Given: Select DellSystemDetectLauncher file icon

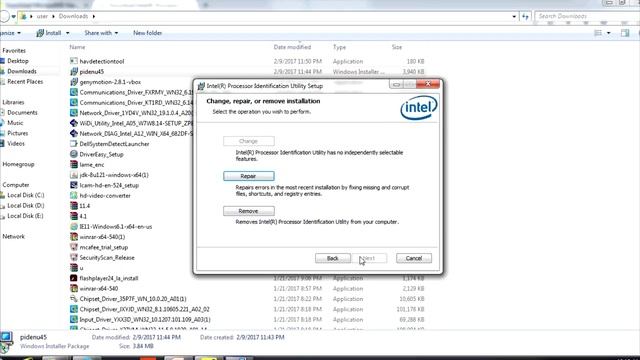Looking at the screenshot, I should tap(74, 144).
